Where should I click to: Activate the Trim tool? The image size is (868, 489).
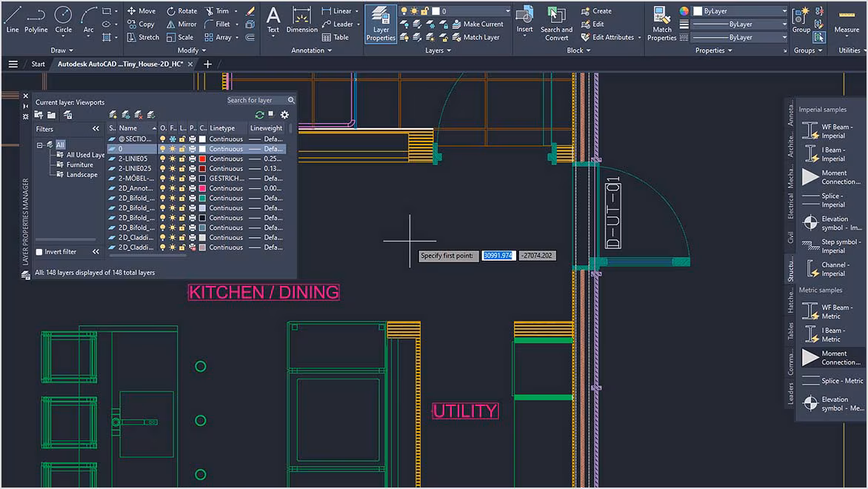[217, 10]
